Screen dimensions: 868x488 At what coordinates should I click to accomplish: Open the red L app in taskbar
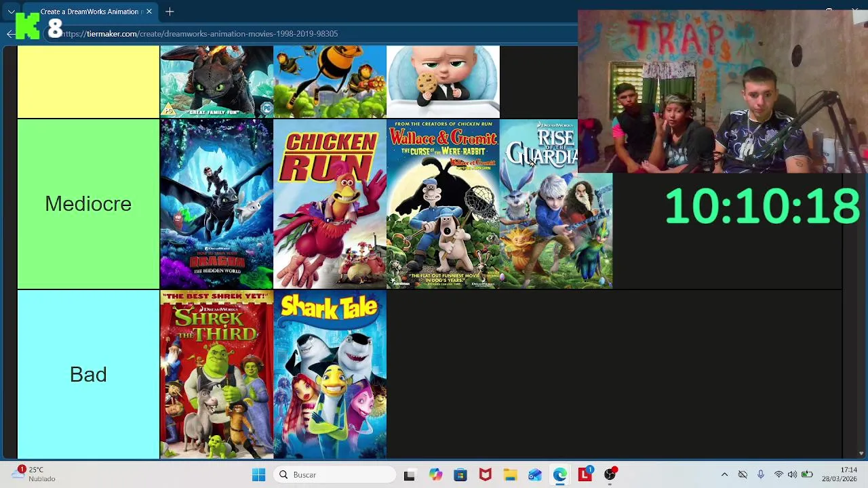585,475
